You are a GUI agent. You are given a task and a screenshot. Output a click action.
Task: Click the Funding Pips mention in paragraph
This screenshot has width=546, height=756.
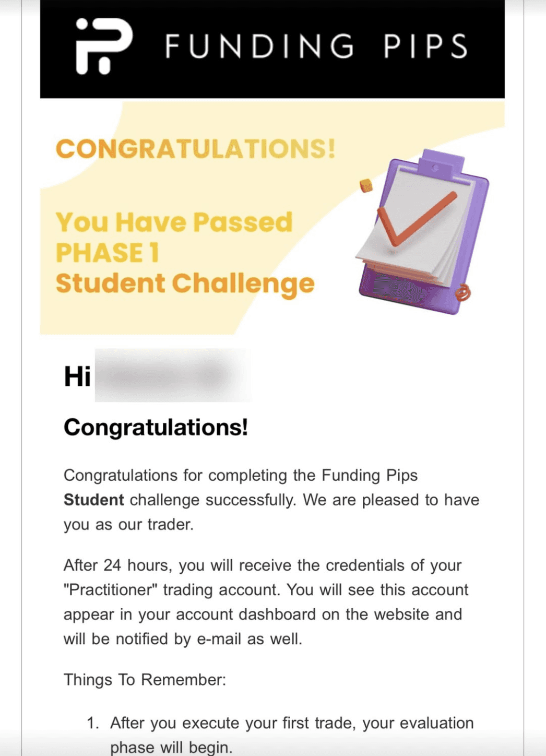(370, 475)
